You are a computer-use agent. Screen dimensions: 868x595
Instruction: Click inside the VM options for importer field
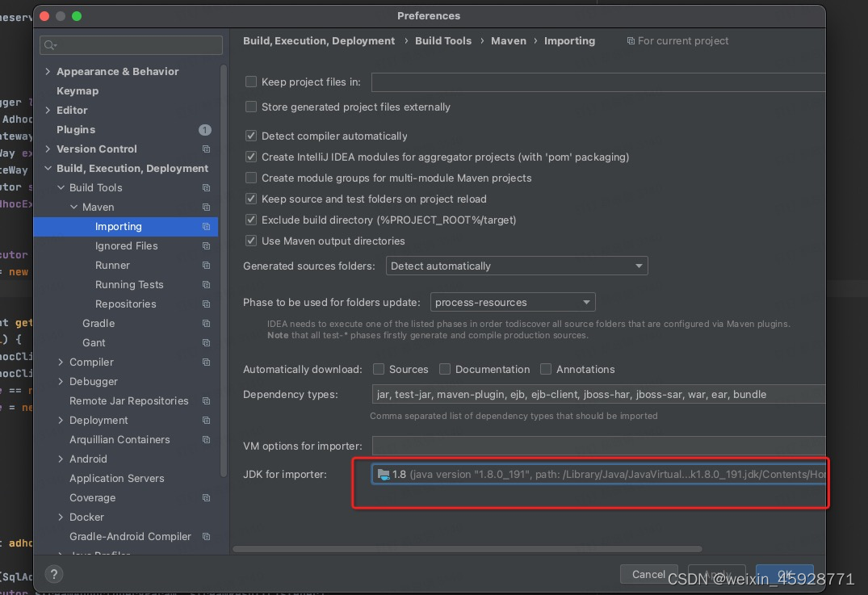(565, 445)
